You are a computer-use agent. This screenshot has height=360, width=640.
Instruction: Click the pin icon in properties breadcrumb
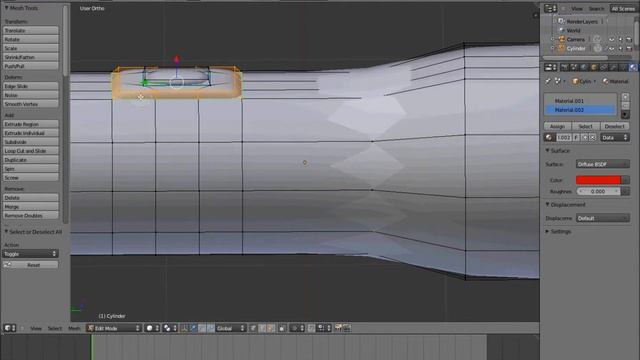pyautogui.click(x=547, y=81)
